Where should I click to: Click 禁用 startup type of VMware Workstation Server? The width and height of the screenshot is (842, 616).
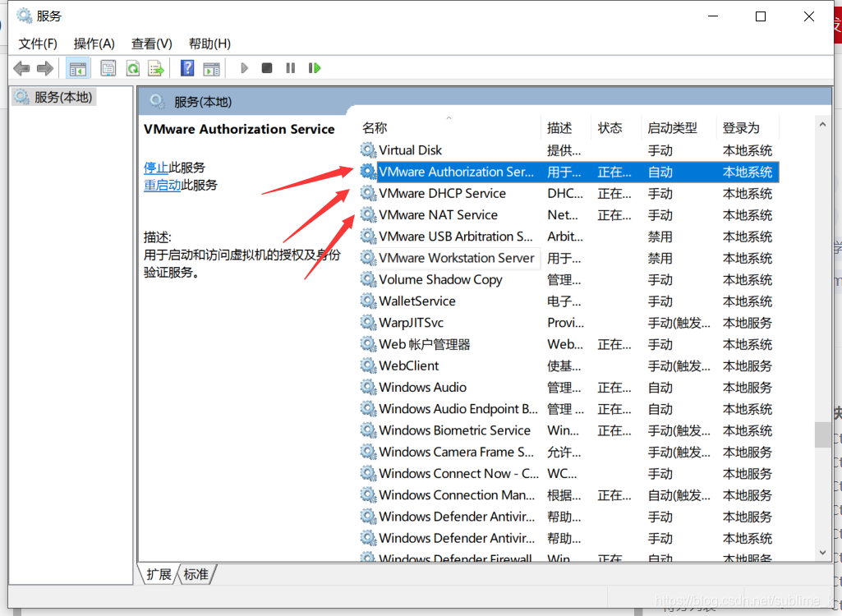pos(660,259)
